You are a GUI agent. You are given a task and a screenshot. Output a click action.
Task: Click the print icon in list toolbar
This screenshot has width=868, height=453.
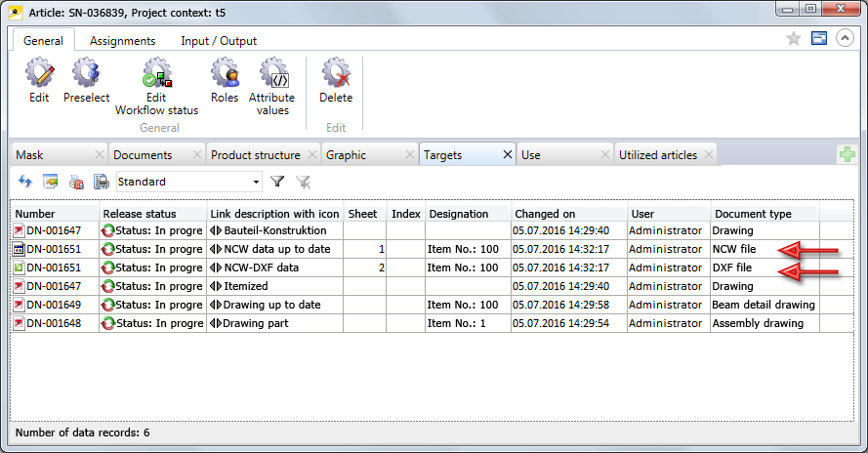[101, 182]
